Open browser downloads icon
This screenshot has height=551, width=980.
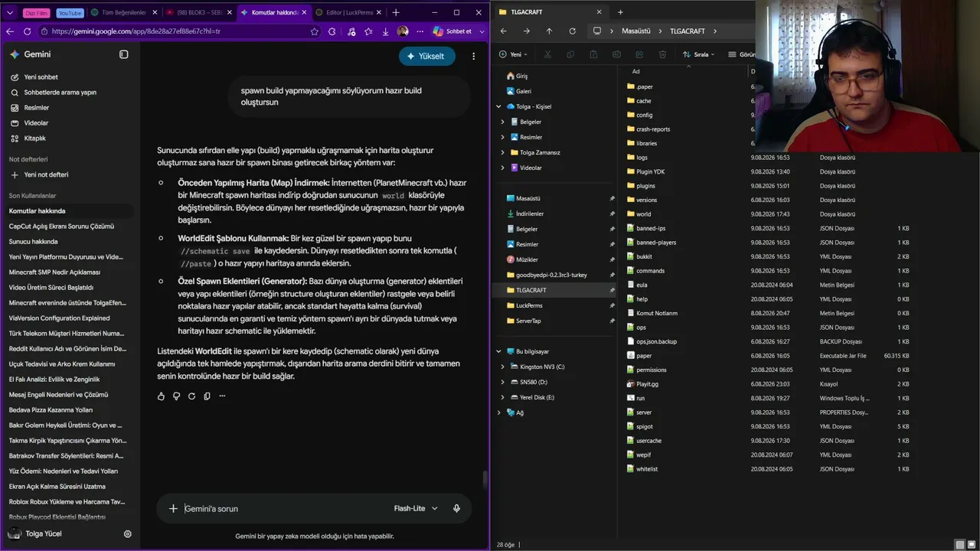(x=385, y=31)
